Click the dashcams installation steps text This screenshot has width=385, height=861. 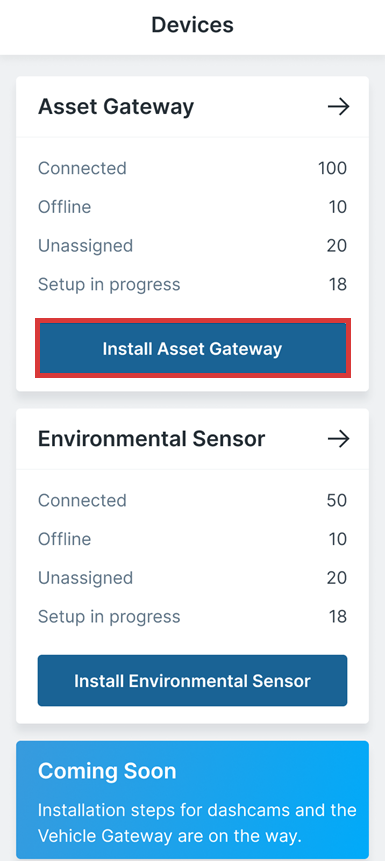(197, 822)
